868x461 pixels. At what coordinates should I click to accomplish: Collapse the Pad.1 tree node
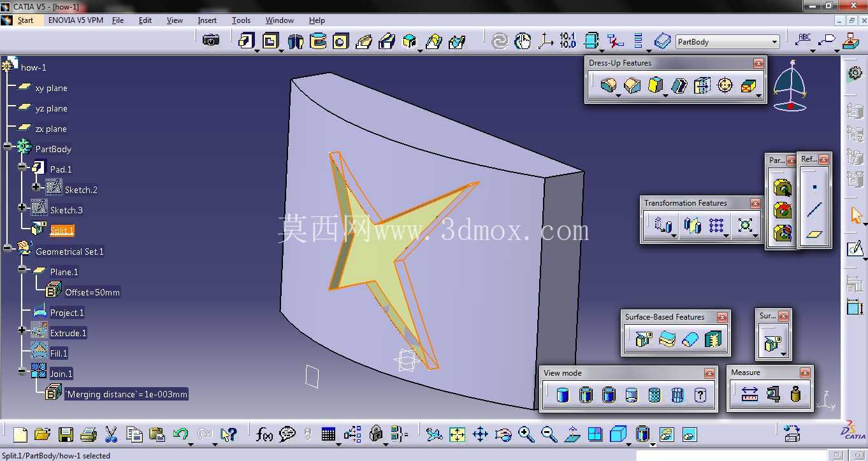pos(22,167)
